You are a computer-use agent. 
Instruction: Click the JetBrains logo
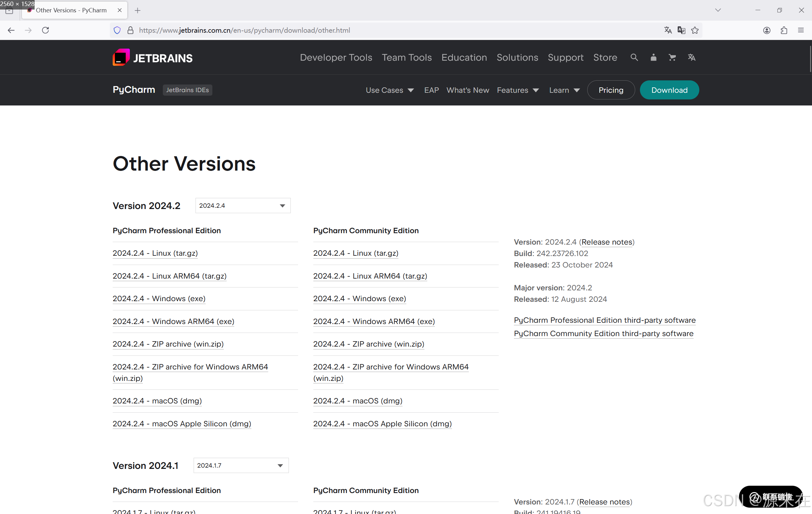pos(152,57)
